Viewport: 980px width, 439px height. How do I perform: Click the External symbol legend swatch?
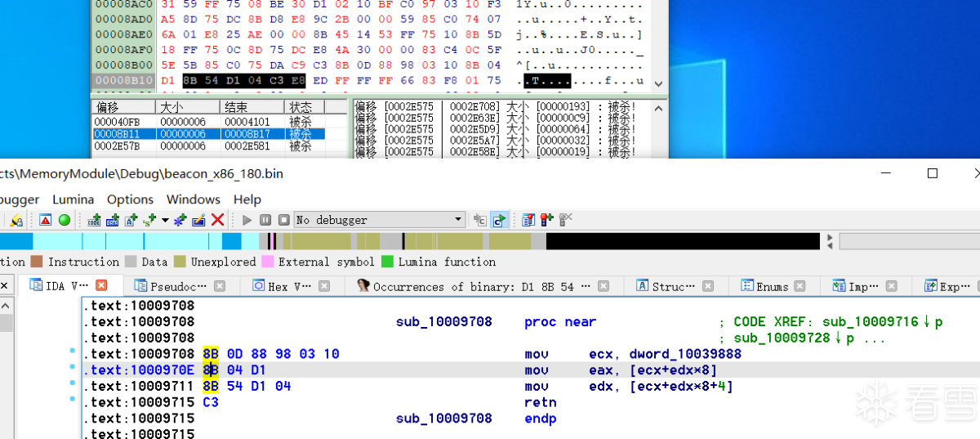point(267,262)
